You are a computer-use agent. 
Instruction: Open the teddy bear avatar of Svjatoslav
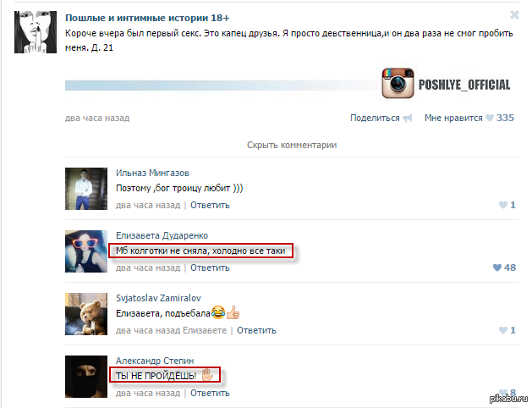pos(86,314)
